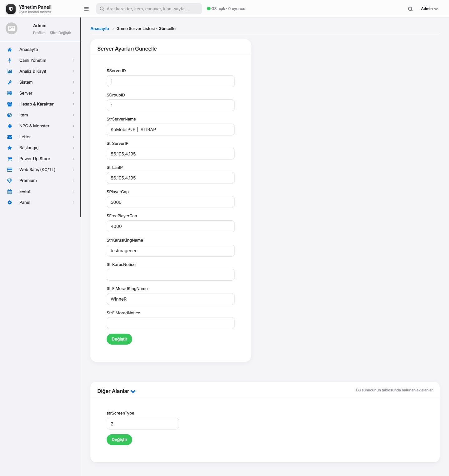This screenshot has width=449, height=476.
Task: Click the İtem cube icon
Action: click(10, 115)
